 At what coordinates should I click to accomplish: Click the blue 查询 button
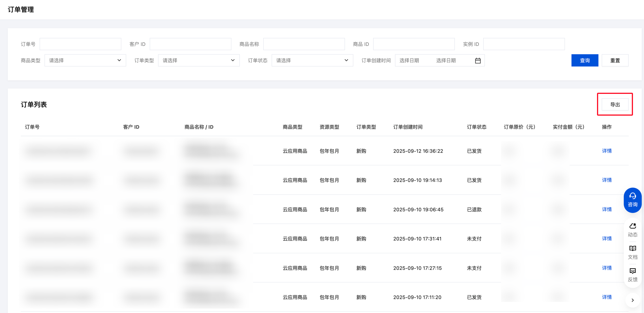585,61
